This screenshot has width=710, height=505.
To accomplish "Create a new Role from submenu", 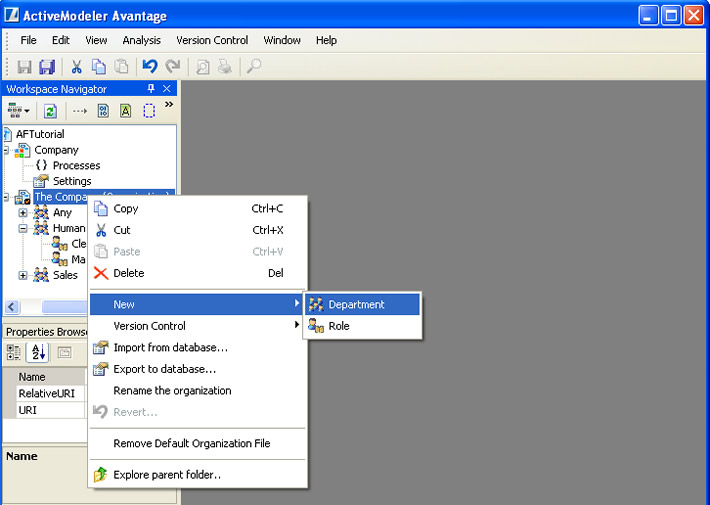I will click(362, 326).
